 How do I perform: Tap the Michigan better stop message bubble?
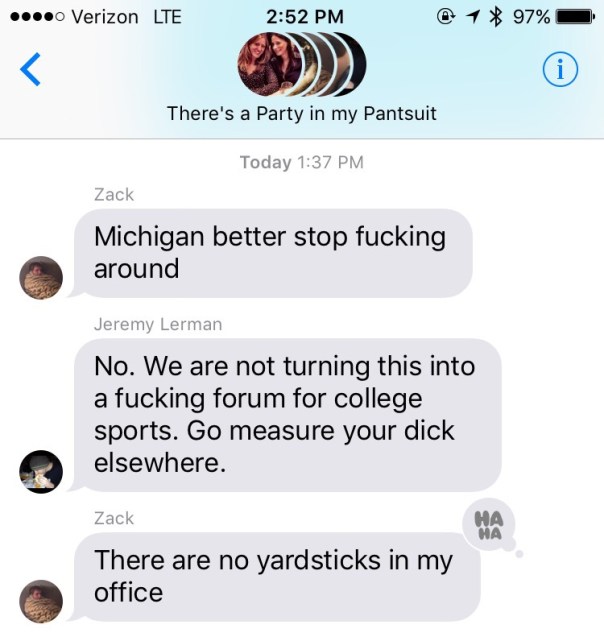pyautogui.click(x=271, y=253)
